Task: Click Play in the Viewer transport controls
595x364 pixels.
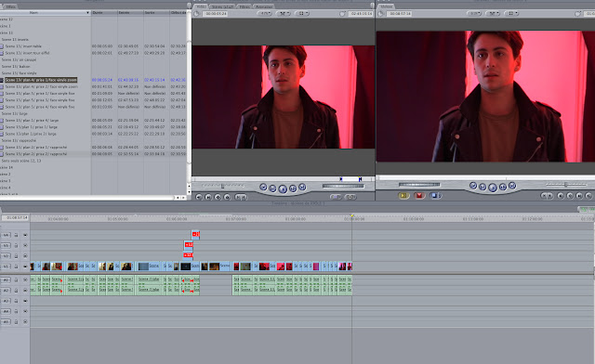Action: coord(283,188)
